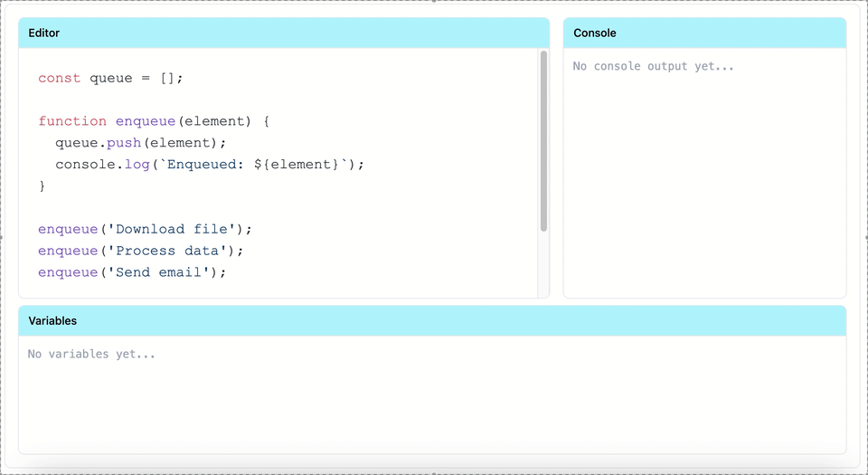
Task: Click the Console panel header
Action: click(x=704, y=33)
